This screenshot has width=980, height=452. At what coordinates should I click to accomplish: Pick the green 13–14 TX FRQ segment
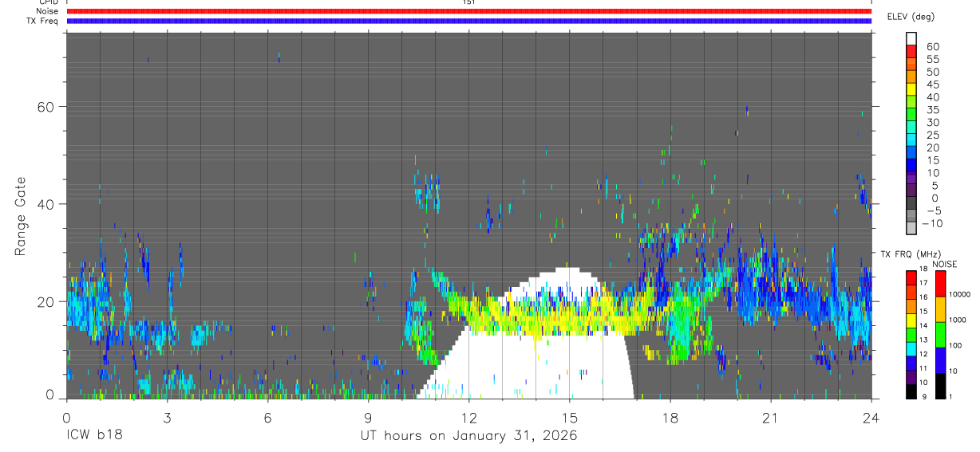[911, 333]
